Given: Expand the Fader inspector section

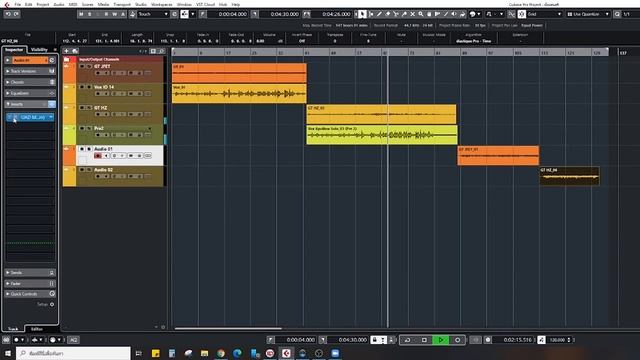Looking at the screenshot, I should (30, 283).
